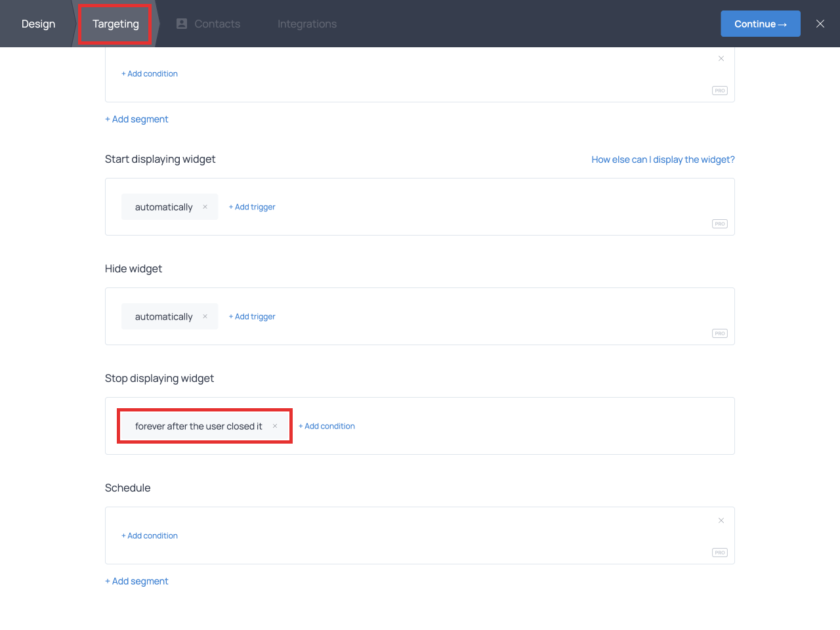Select the Targeting step tab
840x630 pixels.
click(115, 24)
